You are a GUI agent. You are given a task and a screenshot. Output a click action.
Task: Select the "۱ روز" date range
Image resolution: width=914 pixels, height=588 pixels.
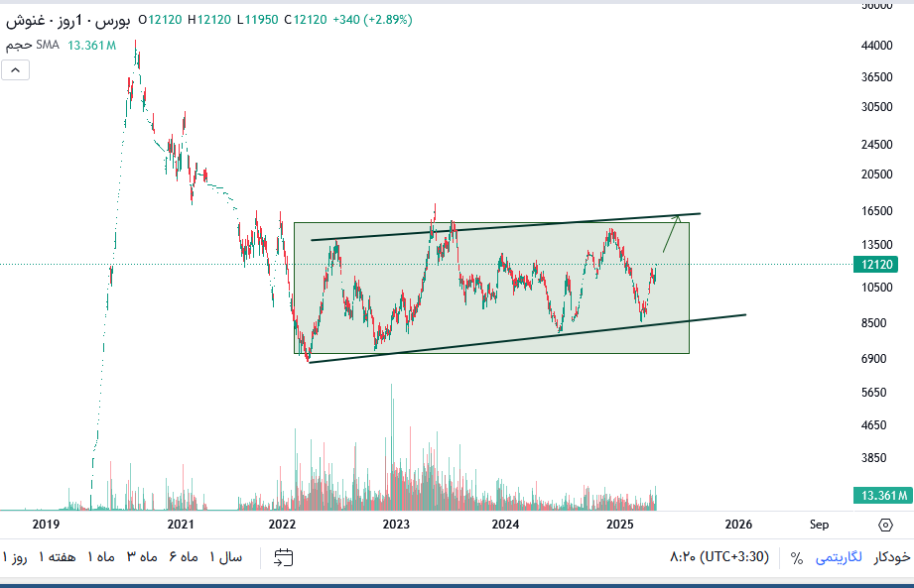15,557
